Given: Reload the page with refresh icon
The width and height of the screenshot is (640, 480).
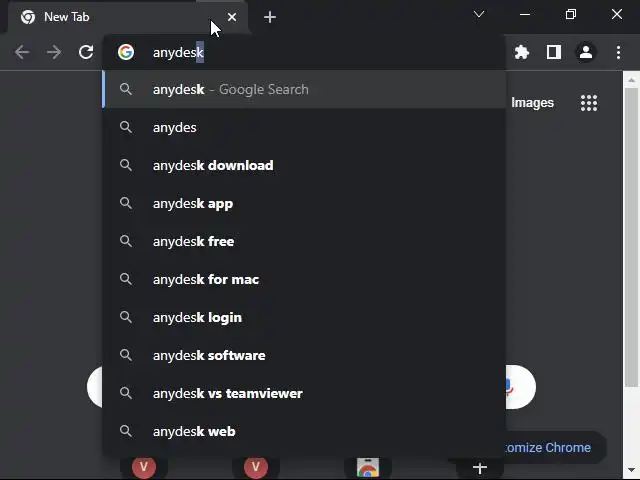Looking at the screenshot, I should tap(86, 52).
